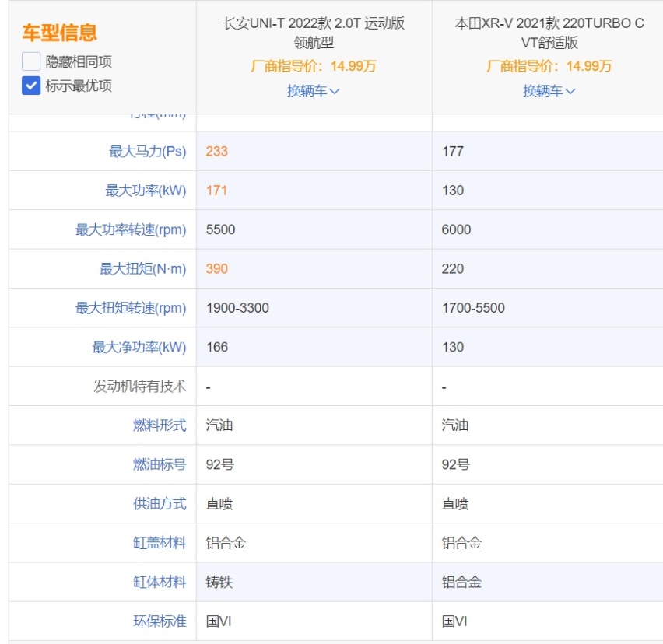Click the 最大扭矩(N·m) parameter link
This screenshot has width=663, height=644.
[x=143, y=269]
